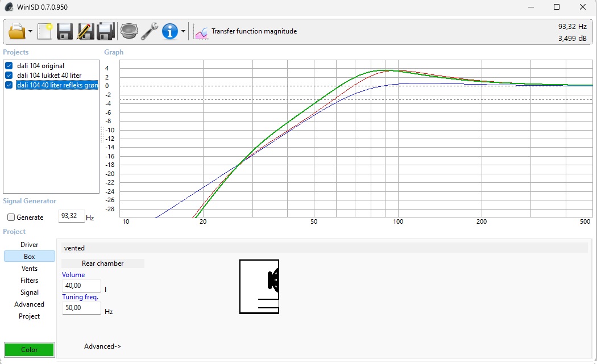Click the Rear chamber header
The width and height of the screenshot is (597, 364).
click(x=102, y=263)
